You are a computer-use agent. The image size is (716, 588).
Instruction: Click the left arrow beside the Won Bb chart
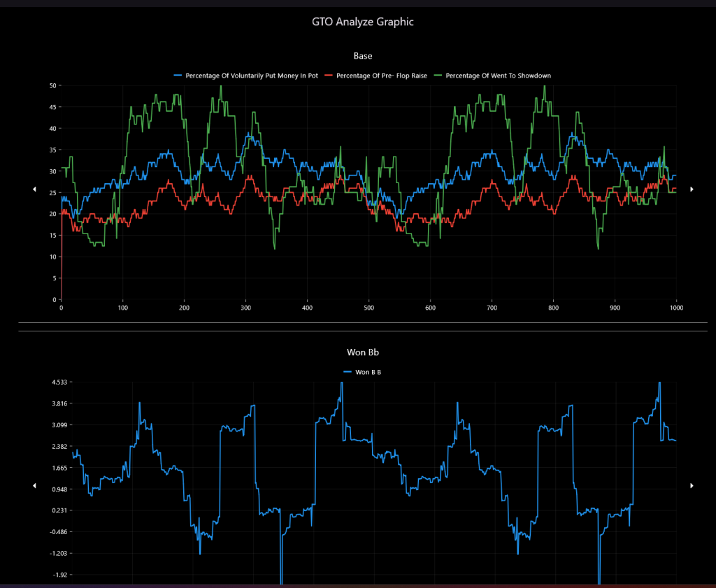coord(34,485)
